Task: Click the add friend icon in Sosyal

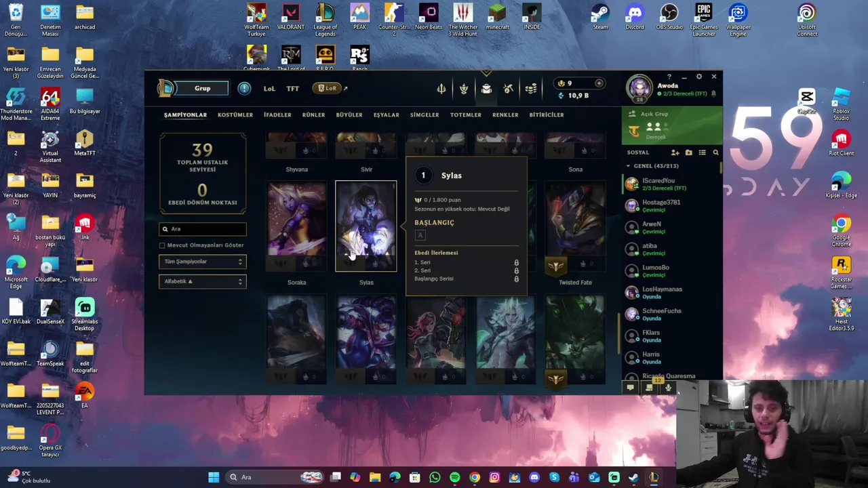Action: point(675,152)
